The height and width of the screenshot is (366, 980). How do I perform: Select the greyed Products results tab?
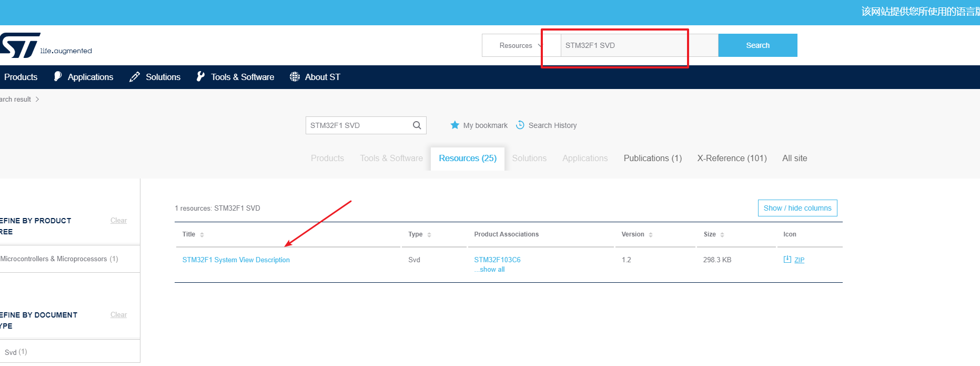pos(327,159)
